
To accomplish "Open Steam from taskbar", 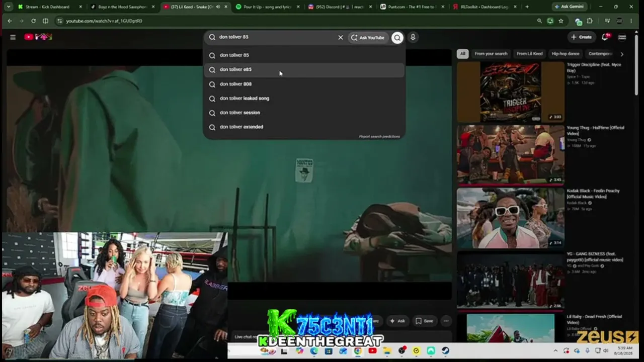I will click(446, 351).
